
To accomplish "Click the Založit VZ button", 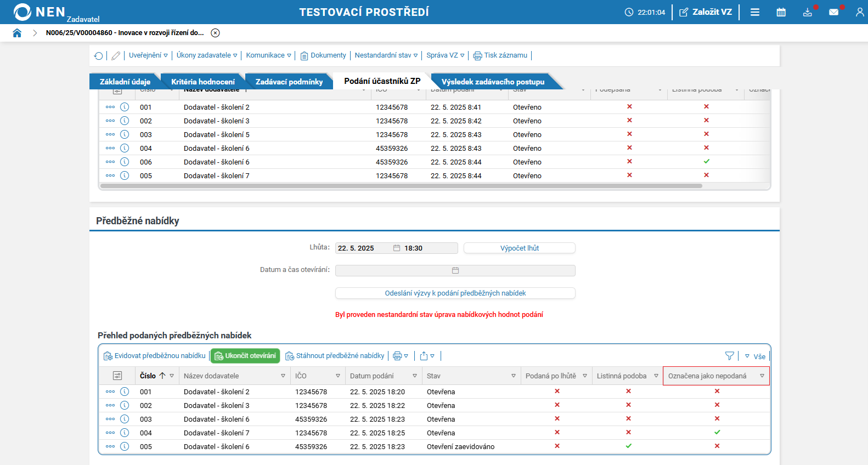I will 706,12.
